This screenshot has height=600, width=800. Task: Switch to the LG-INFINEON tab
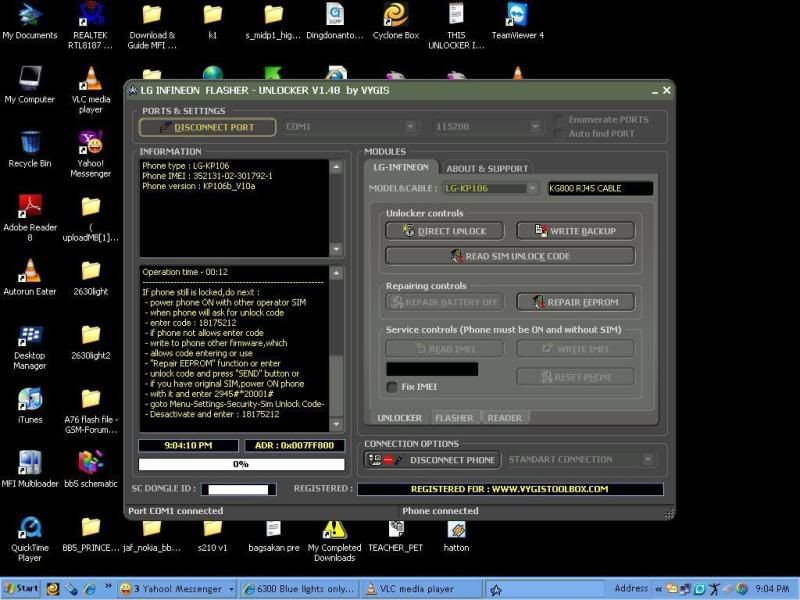tap(401, 167)
